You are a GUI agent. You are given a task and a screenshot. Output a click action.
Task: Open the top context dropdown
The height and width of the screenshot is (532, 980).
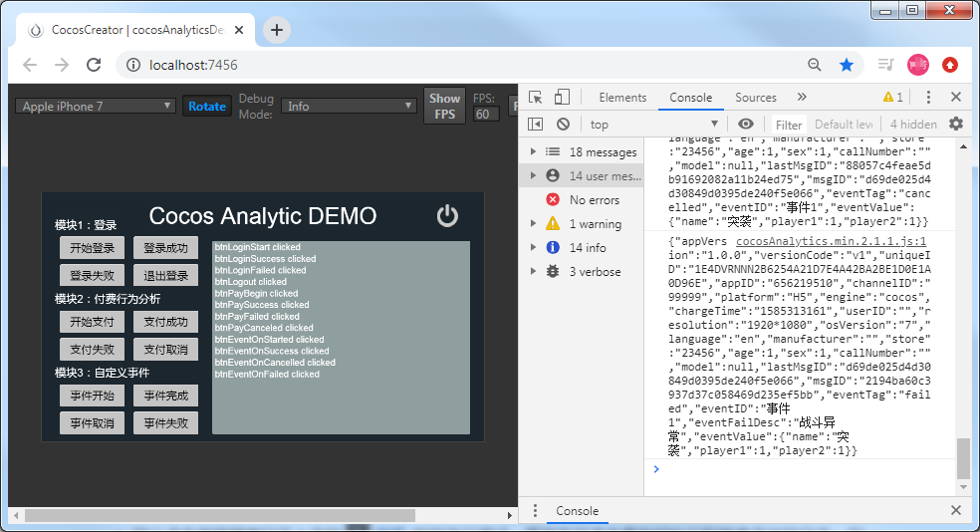click(x=653, y=124)
